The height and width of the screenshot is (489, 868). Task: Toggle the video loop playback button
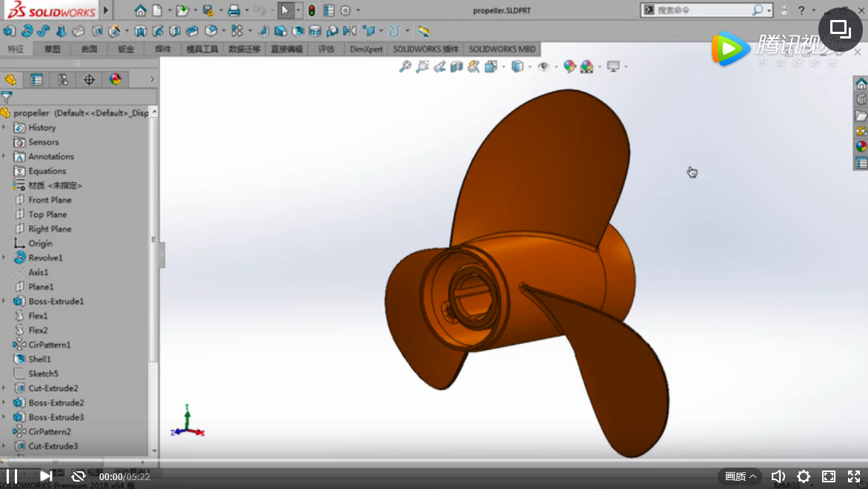pyautogui.click(x=78, y=476)
